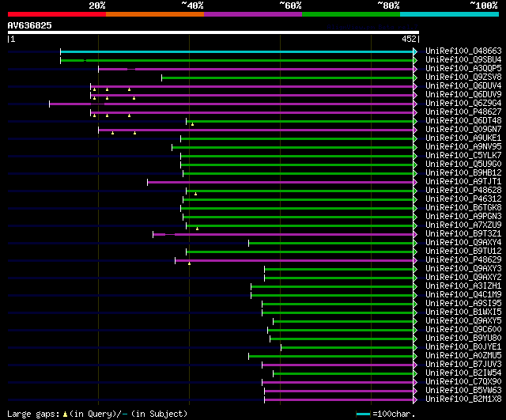Click UniRef100_B0JYE1 label
This screenshot has height=420, width=506.
463,347
